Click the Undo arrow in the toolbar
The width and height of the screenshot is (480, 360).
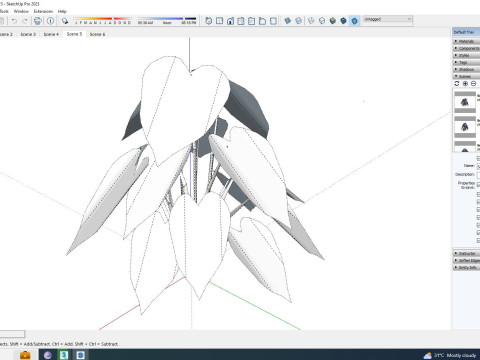click(x=14, y=21)
